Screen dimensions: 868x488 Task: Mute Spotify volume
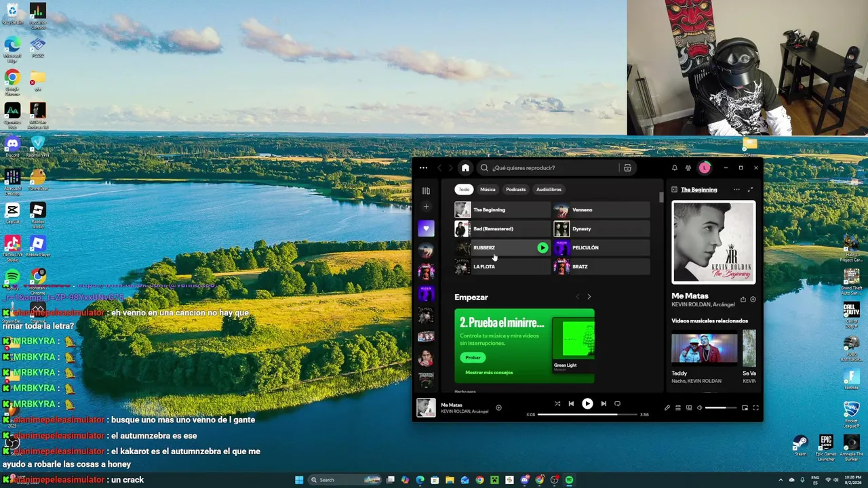pyautogui.click(x=700, y=408)
